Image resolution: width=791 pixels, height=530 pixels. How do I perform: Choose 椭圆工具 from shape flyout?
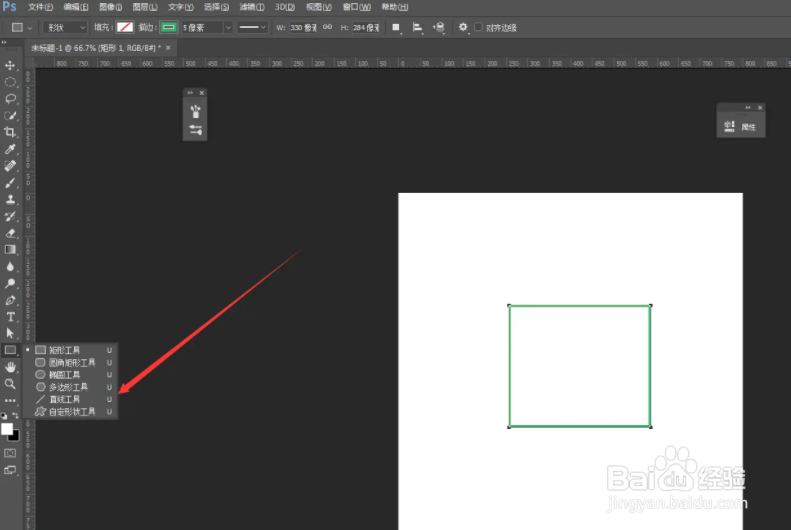pyautogui.click(x=71, y=375)
